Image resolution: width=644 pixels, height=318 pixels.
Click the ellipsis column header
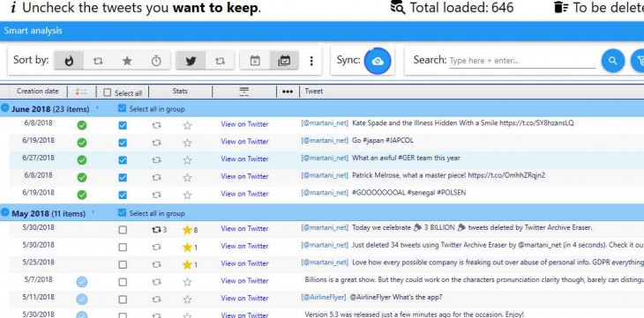[x=288, y=92]
